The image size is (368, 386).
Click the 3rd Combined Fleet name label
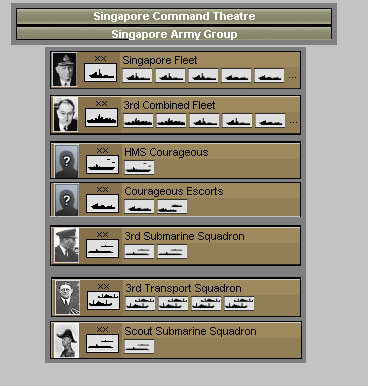point(169,105)
